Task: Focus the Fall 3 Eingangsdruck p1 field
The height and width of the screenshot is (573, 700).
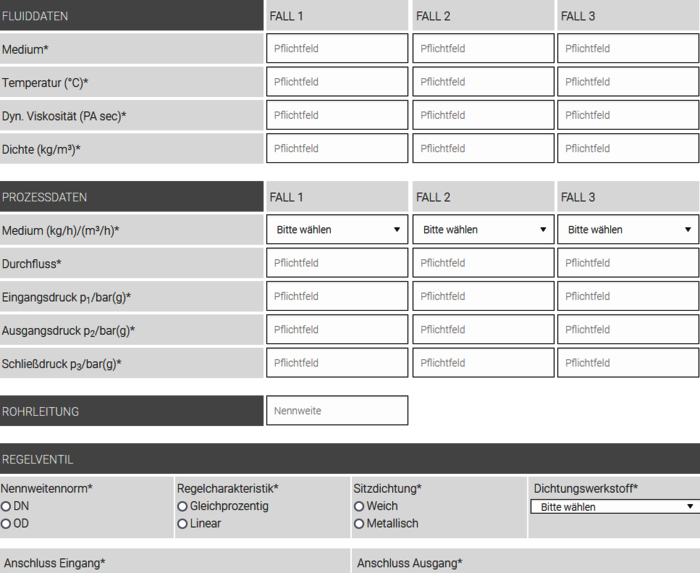Action: click(628, 296)
